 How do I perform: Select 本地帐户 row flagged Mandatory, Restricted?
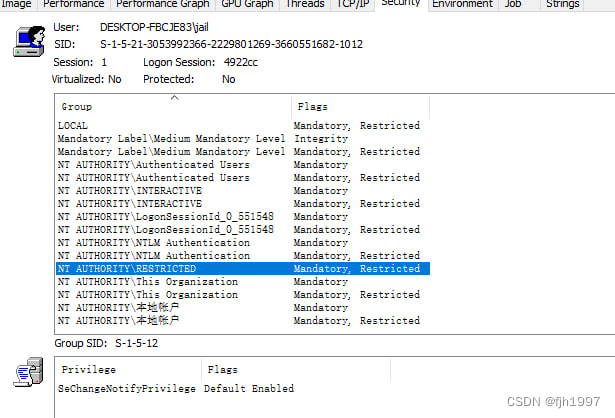point(243,320)
